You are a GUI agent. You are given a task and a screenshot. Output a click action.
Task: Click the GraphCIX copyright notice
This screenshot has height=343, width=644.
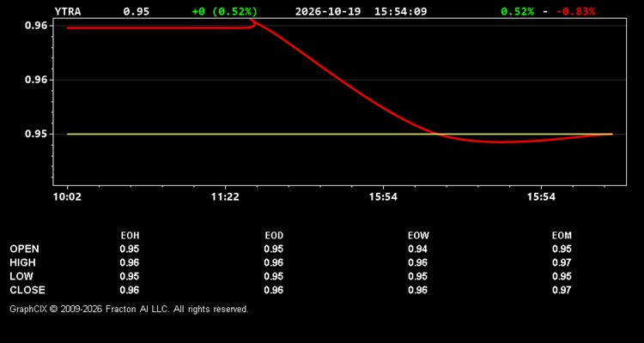click(x=129, y=309)
